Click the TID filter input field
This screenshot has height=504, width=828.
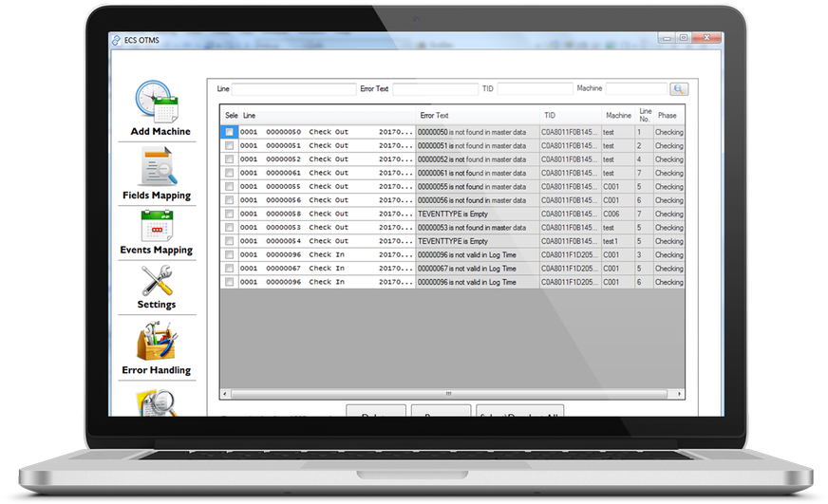pos(535,89)
